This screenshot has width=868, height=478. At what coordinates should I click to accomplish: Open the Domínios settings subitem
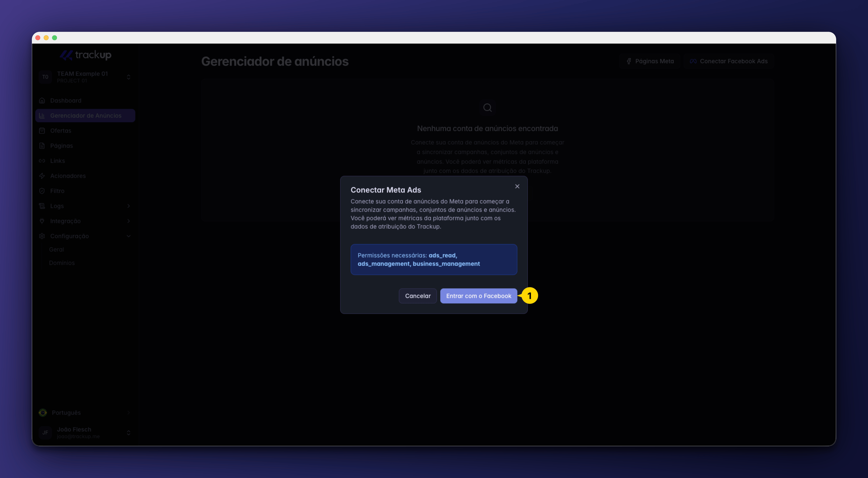62,263
